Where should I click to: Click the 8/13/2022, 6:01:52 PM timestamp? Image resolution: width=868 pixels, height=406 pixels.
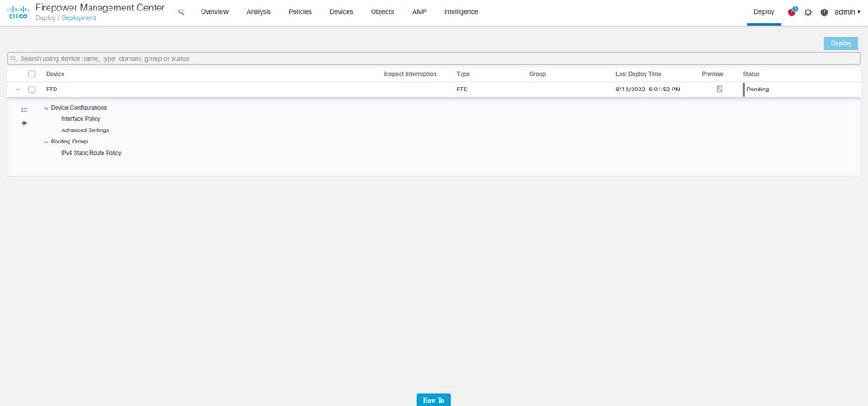click(x=648, y=90)
